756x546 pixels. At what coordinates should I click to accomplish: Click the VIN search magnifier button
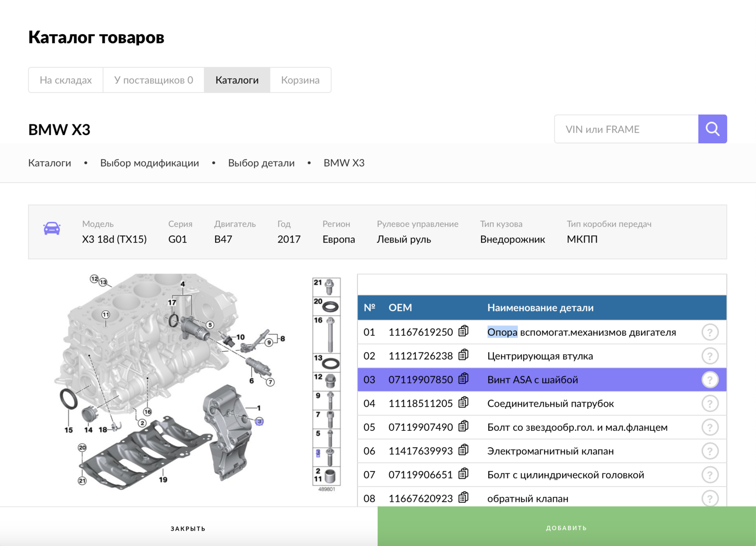pos(712,129)
